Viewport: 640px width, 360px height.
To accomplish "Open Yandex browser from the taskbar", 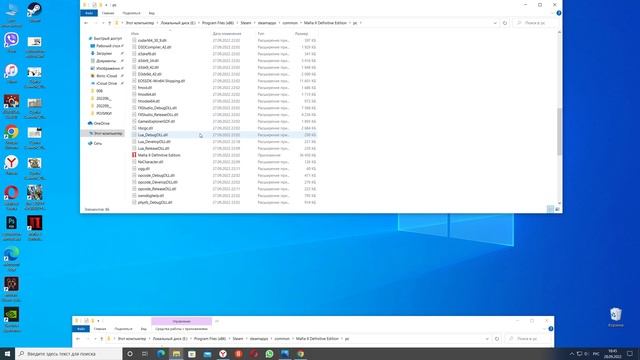I will 223,354.
